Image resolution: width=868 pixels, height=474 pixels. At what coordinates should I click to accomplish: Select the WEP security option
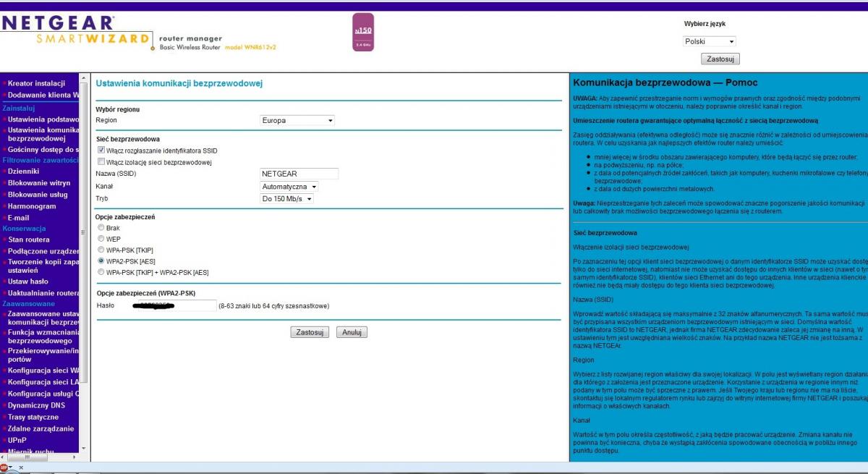(x=101, y=238)
